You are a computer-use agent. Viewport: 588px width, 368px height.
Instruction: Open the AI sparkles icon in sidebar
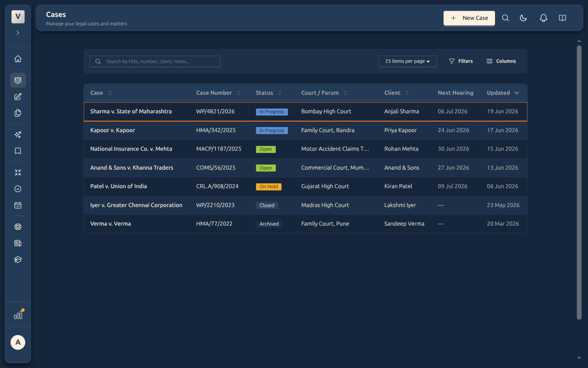(18, 135)
